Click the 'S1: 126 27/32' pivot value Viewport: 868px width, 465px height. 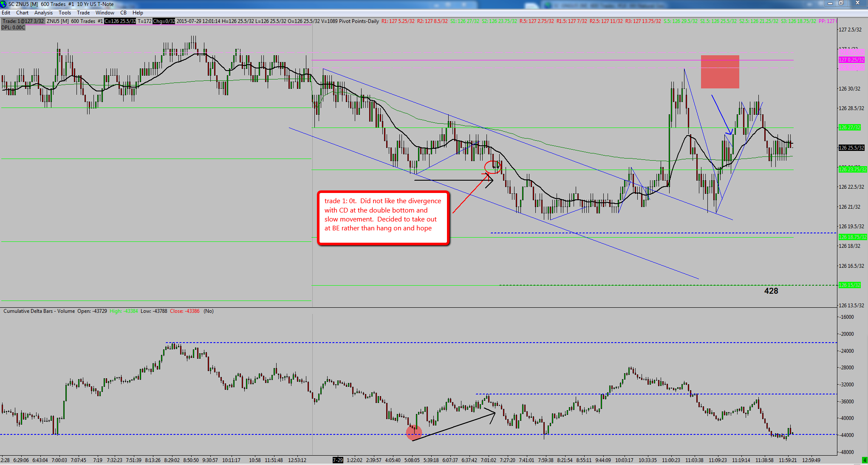[465, 21]
